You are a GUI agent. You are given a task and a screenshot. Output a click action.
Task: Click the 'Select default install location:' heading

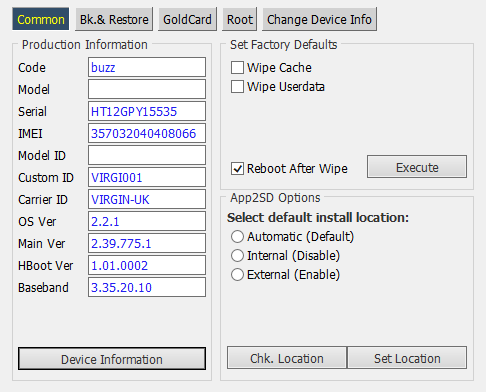point(318,218)
